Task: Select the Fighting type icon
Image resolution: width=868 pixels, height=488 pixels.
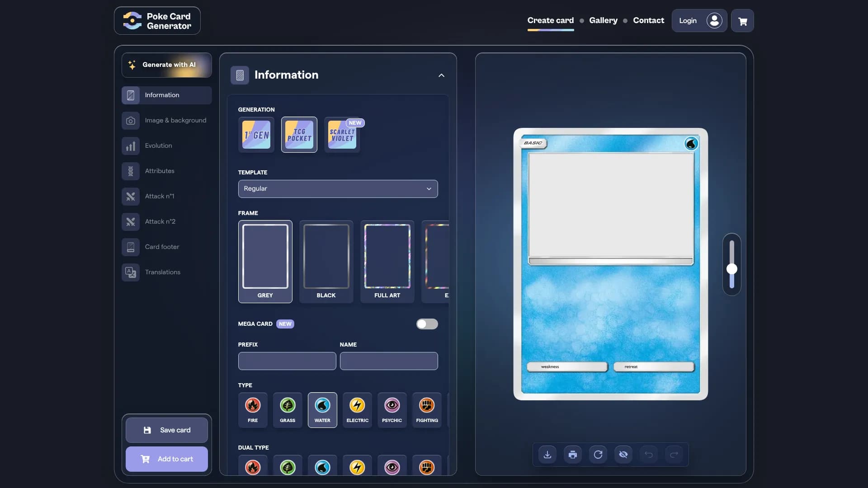Action: pyautogui.click(x=426, y=409)
